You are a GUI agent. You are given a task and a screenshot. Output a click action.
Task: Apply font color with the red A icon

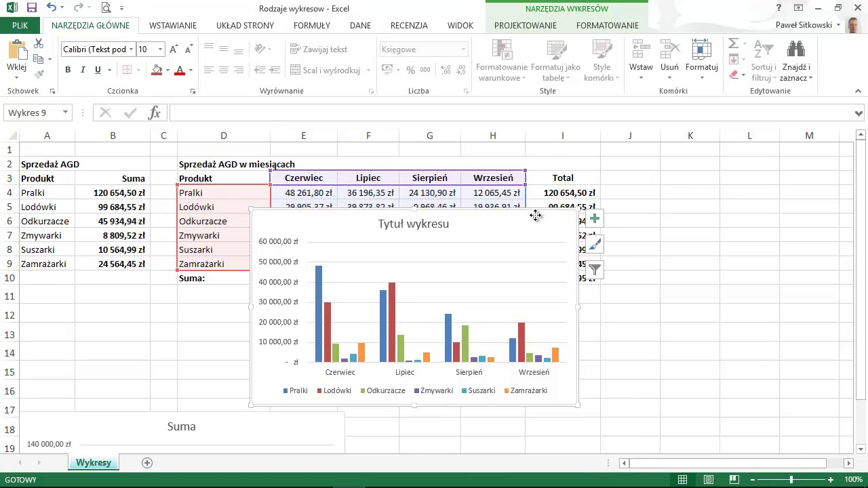point(180,70)
